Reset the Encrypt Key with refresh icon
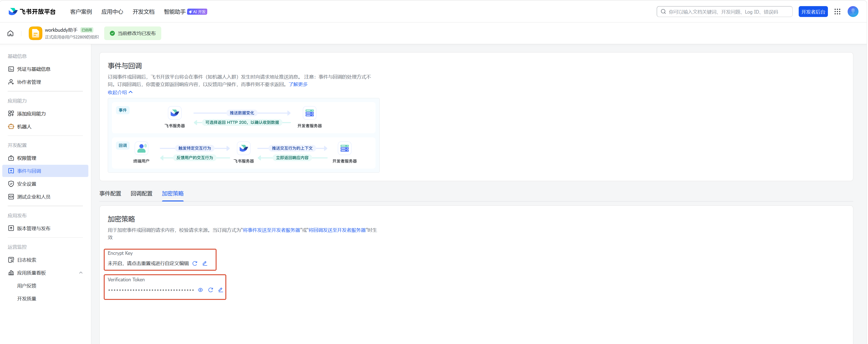Viewport: 868px width, 344px height. [x=195, y=264]
